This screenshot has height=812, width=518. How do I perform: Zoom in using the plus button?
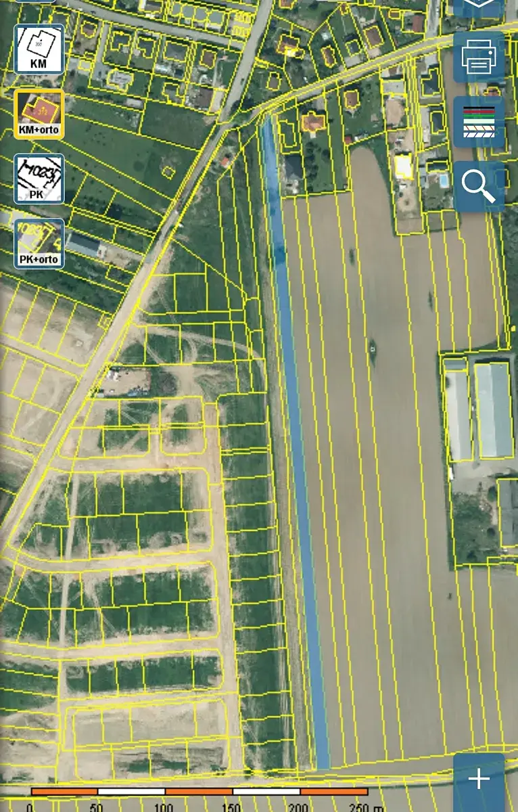click(479, 780)
